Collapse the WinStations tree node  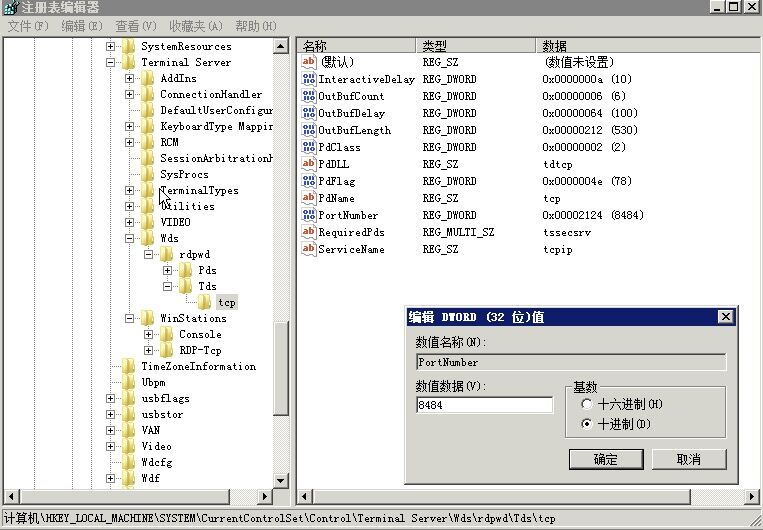[x=130, y=318]
